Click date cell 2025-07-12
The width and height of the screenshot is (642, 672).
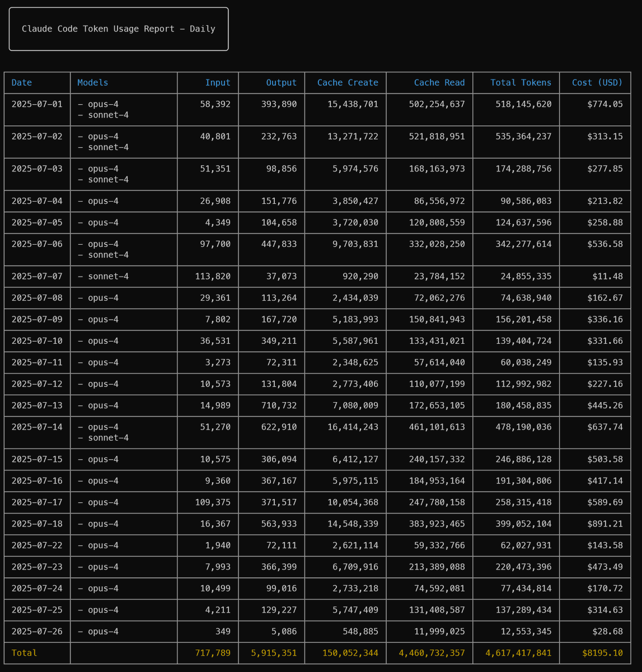click(x=37, y=384)
